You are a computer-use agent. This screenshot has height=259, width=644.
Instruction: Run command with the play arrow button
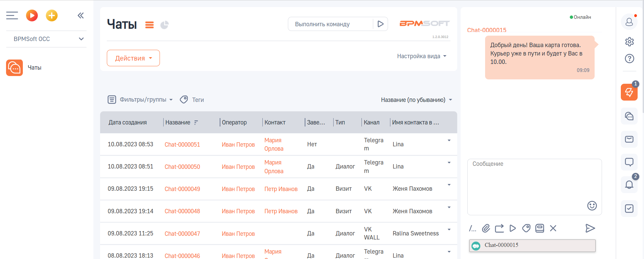[381, 24]
